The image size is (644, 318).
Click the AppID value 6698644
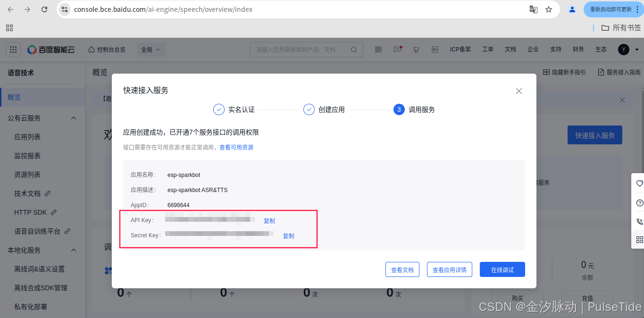click(178, 205)
